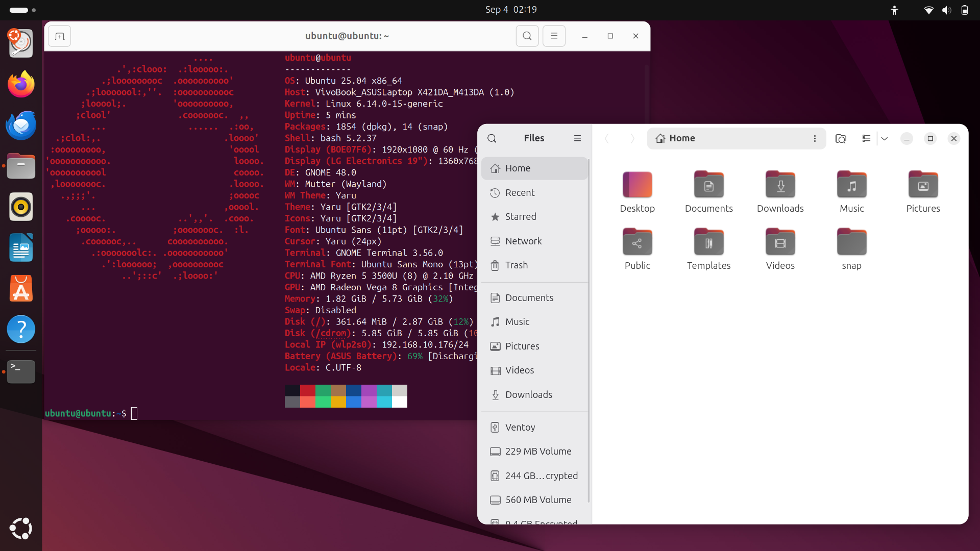980x551 pixels.
Task: Click the green color block in terminal
Action: (323, 390)
